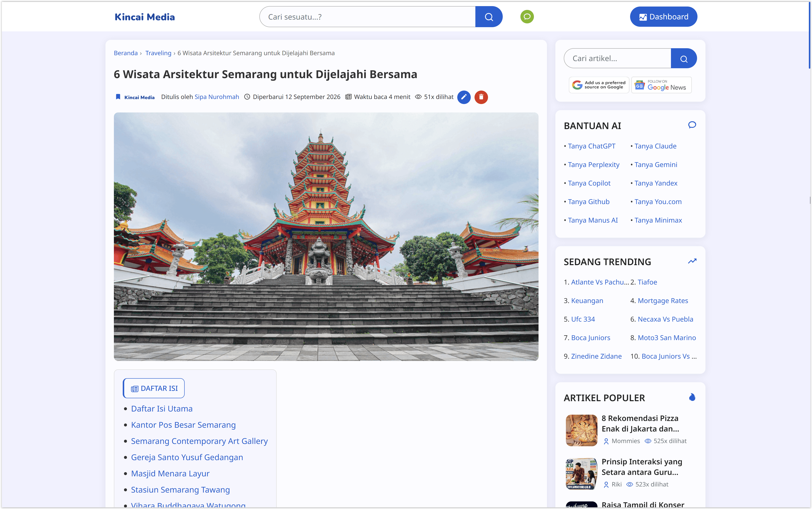
Task: Open the Beranda breadcrumb link
Action: (x=125, y=53)
